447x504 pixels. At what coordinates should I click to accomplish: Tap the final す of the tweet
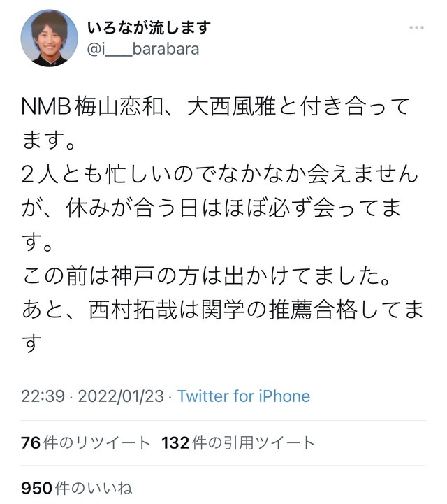[x=32, y=344]
